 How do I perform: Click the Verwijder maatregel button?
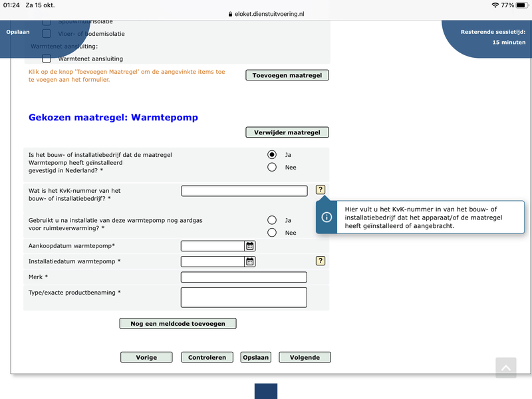pos(287,132)
